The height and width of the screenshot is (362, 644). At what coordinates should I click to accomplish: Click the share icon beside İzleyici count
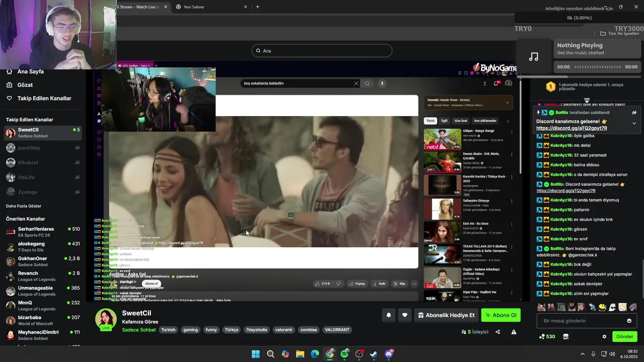[x=498, y=332]
